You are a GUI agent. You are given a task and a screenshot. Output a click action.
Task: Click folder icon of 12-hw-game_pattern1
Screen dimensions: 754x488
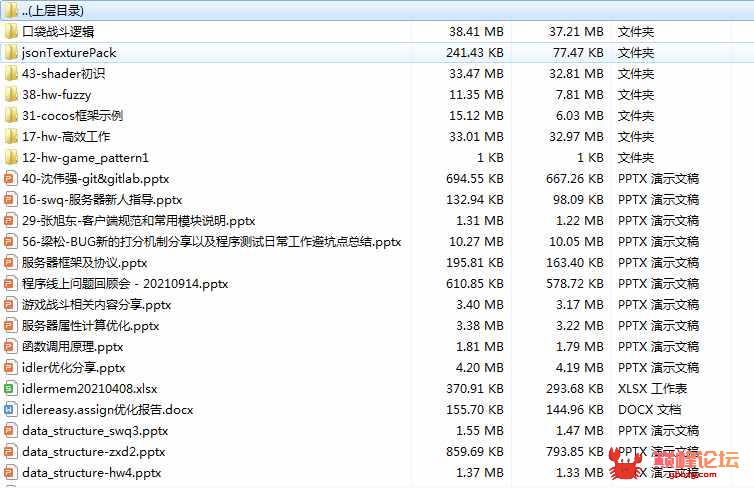(x=11, y=158)
